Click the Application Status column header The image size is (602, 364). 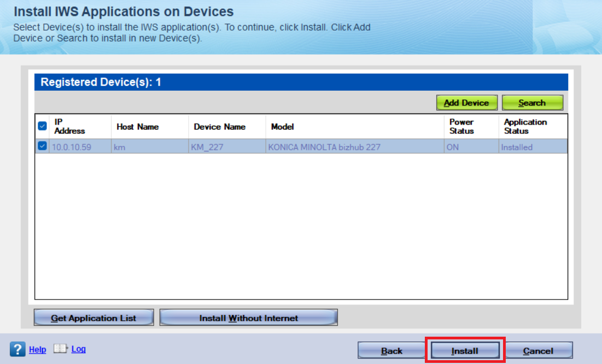pyautogui.click(x=525, y=126)
